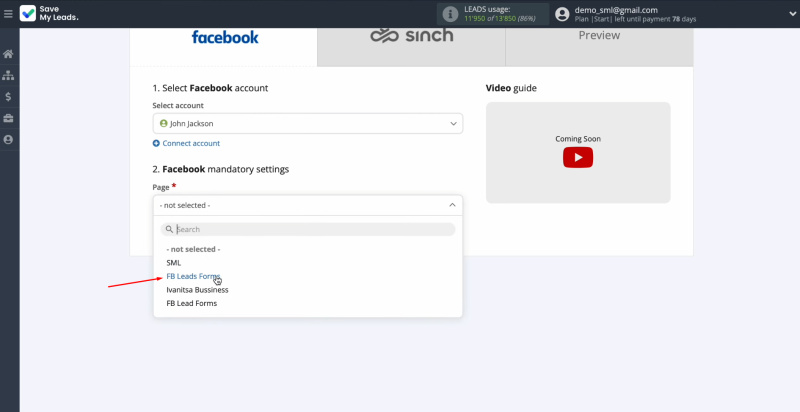
Task: Click the plus icon beside Connect account
Action: click(156, 143)
